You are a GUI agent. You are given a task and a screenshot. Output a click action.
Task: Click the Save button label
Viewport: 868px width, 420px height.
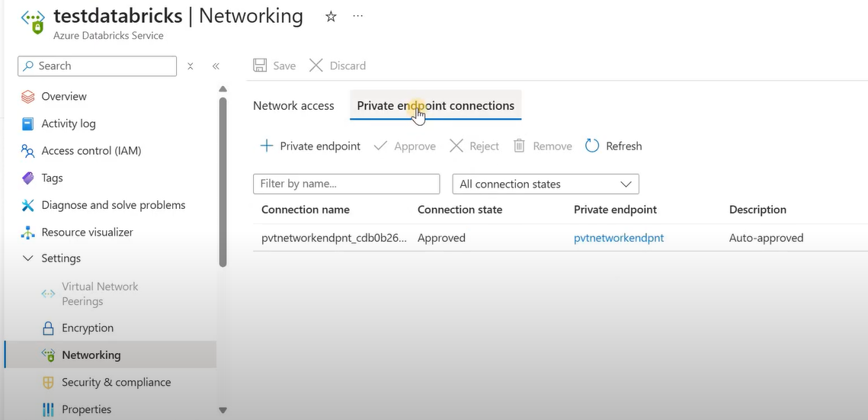284,66
